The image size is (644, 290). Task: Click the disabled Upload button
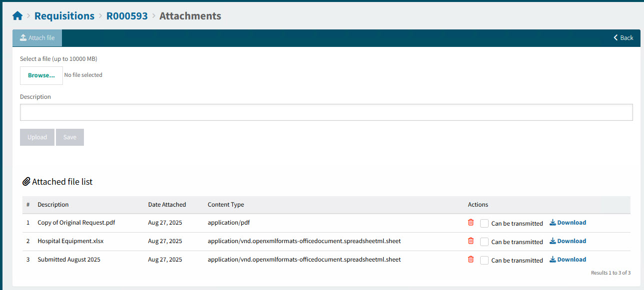pyautogui.click(x=37, y=137)
